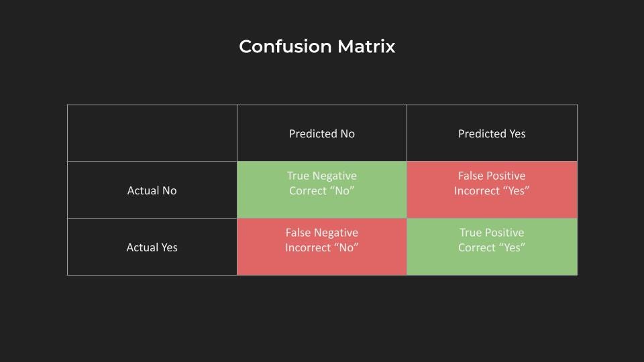
Task: Click the "True Positive" text line
Action: [492, 233]
